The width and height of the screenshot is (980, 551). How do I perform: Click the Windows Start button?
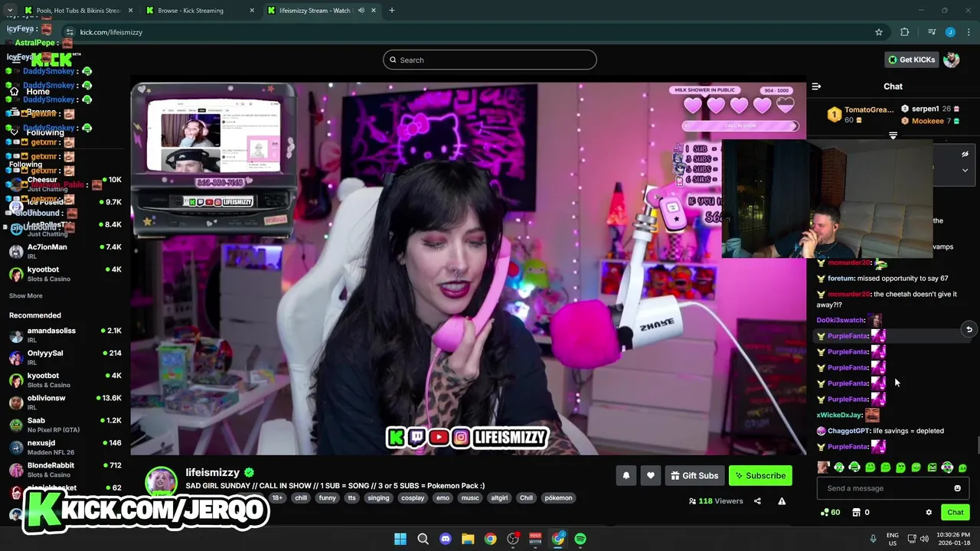400,539
